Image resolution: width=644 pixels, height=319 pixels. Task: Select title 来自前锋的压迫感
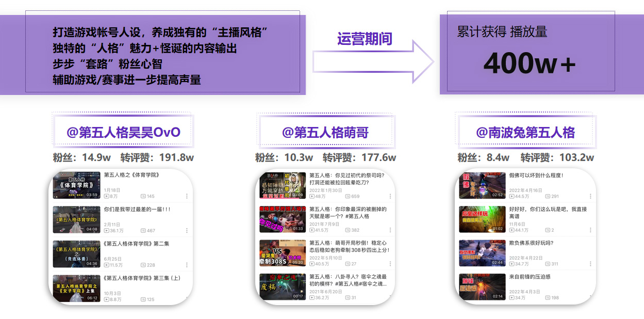tap(530, 277)
